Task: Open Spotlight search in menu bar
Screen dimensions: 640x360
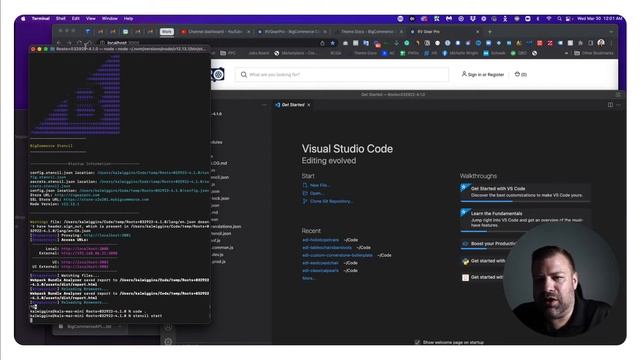Action: click(559, 19)
